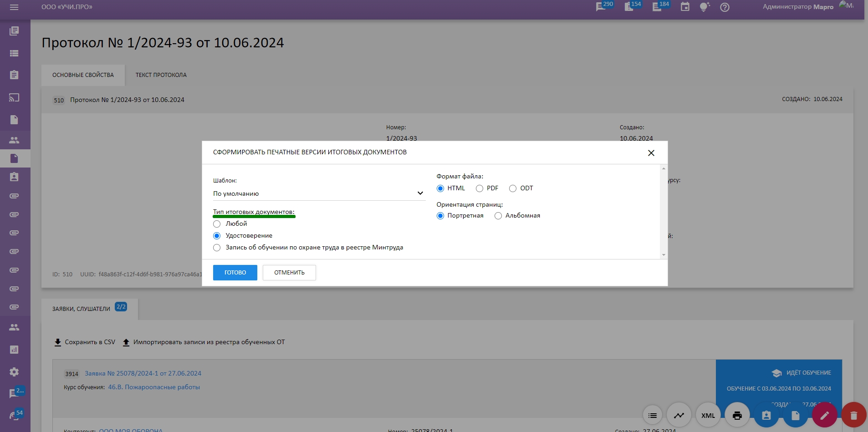Image resolution: width=868 pixels, height=432 pixels.
Task: Open the lower people group sidebar icon
Action: (x=14, y=327)
